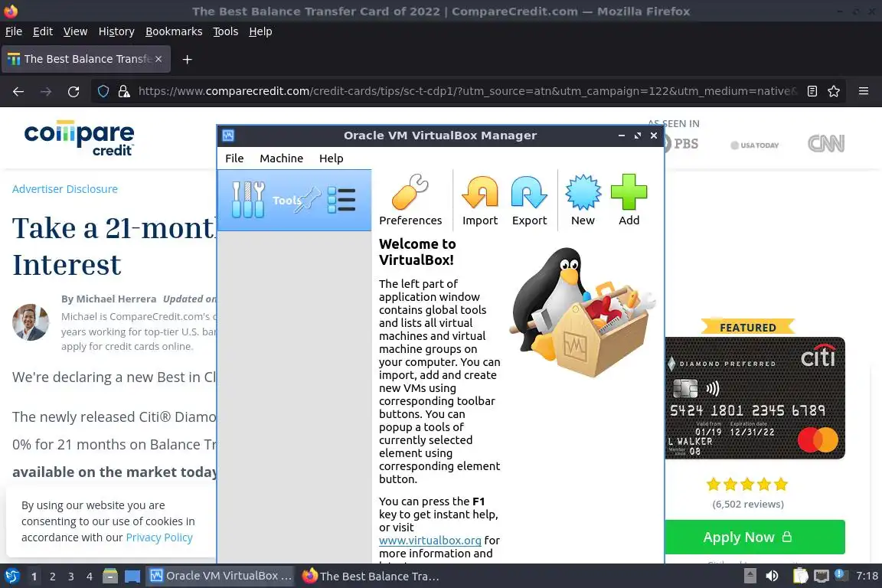Activate Oracle VM VirtualBox taskbar entry
The height and width of the screenshot is (588, 882).
click(220, 577)
